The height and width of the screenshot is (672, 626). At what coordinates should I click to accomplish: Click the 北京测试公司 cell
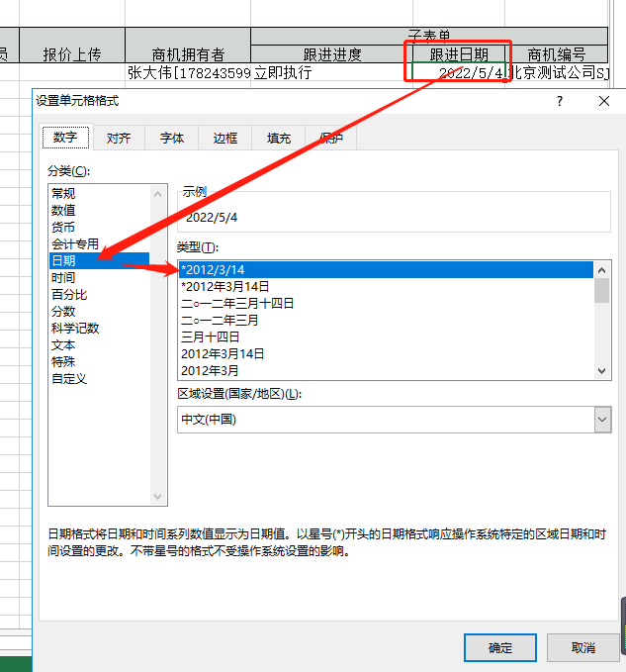[x=557, y=72]
